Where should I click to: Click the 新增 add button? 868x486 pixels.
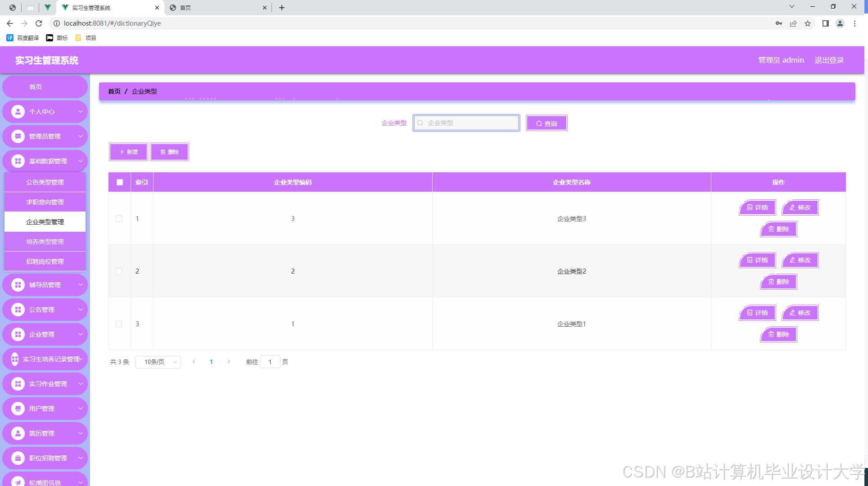[129, 152]
